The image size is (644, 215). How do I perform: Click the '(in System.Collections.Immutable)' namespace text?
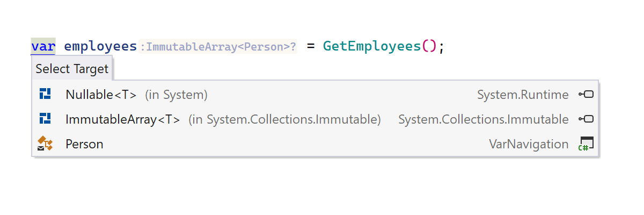[x=284, y=119]
